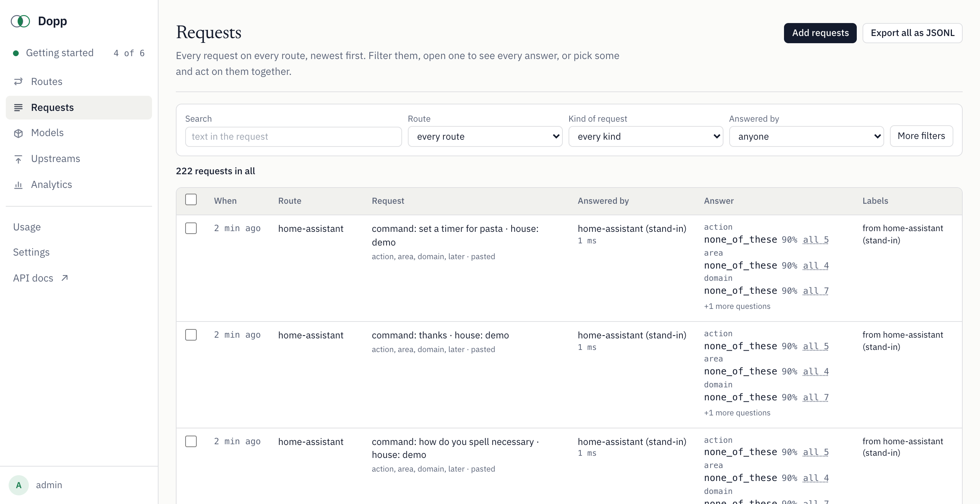Click '+1 more questions' in the thanks row
The image size is (980, 504).
pos(737,413)
